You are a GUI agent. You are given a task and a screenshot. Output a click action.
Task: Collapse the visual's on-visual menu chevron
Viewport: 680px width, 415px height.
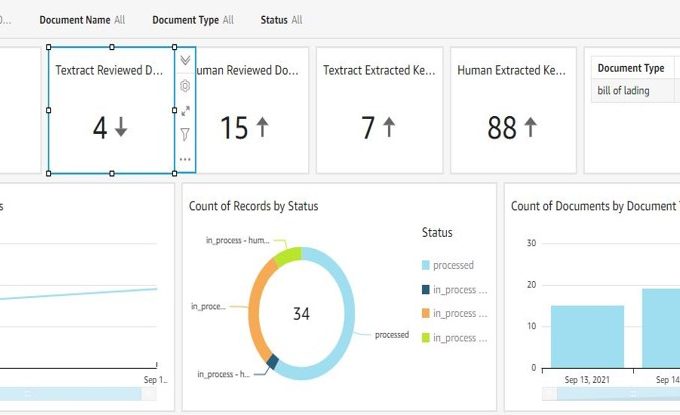185,61
